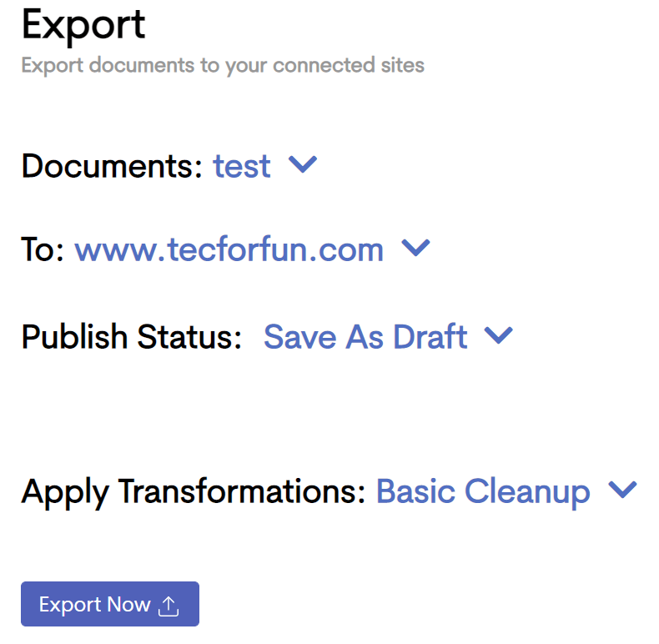The height and width of the screenshot is (644, 659).
Task: Click the Apply Transformations label
Action: click(x=193, y=492)
